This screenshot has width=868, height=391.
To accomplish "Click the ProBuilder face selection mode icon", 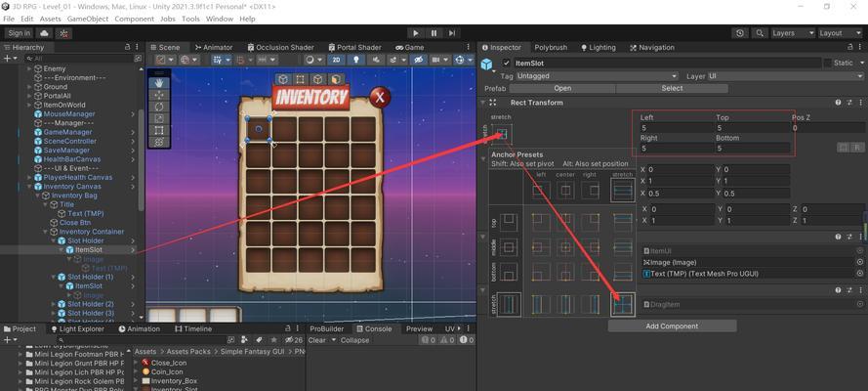I will (336, 79).
